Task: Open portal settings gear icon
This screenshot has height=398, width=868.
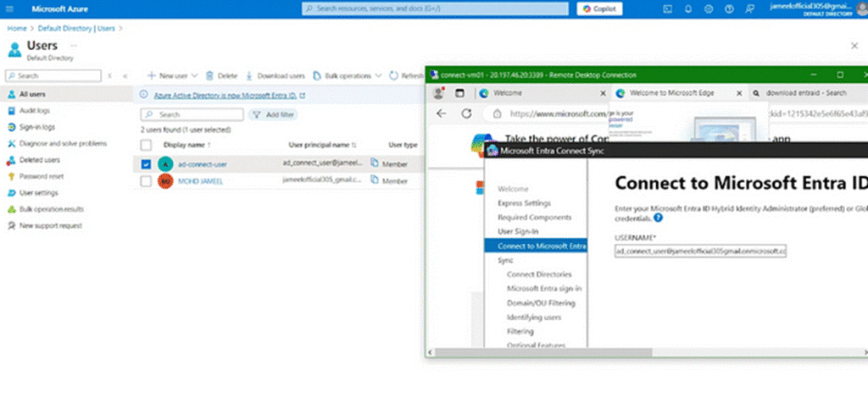Action: [x=707, y=8]
